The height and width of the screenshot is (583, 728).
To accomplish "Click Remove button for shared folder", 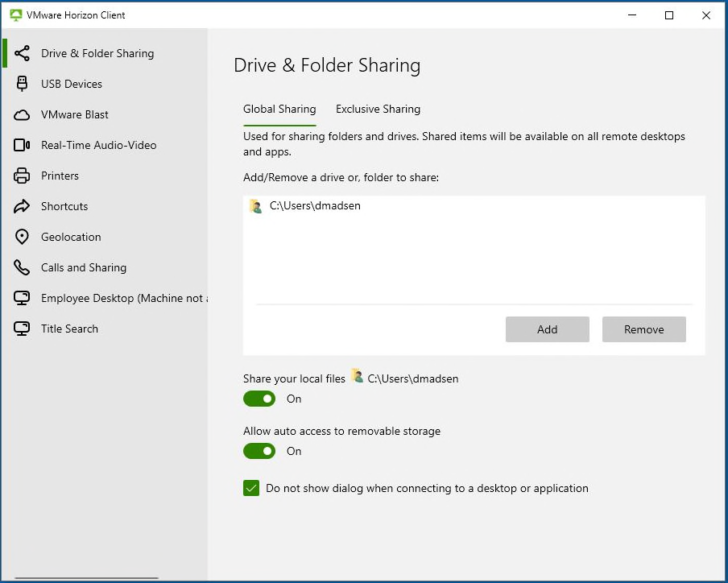I will click(x=644, y=329).
